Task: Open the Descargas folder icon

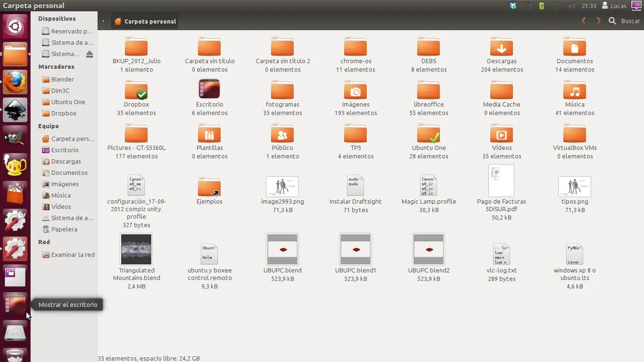Action: tap(502, 47)
